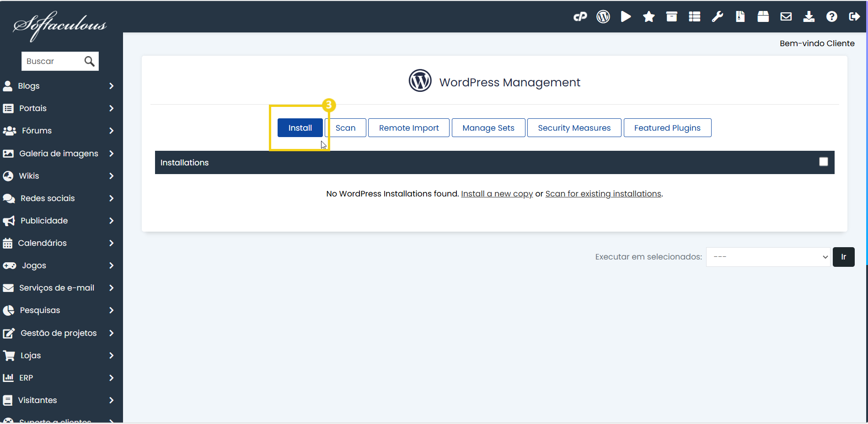868x424 pixels.
Task: Open the cPanel icon in top toolbar
Action: pyautogui.click(x=580, y=17)
